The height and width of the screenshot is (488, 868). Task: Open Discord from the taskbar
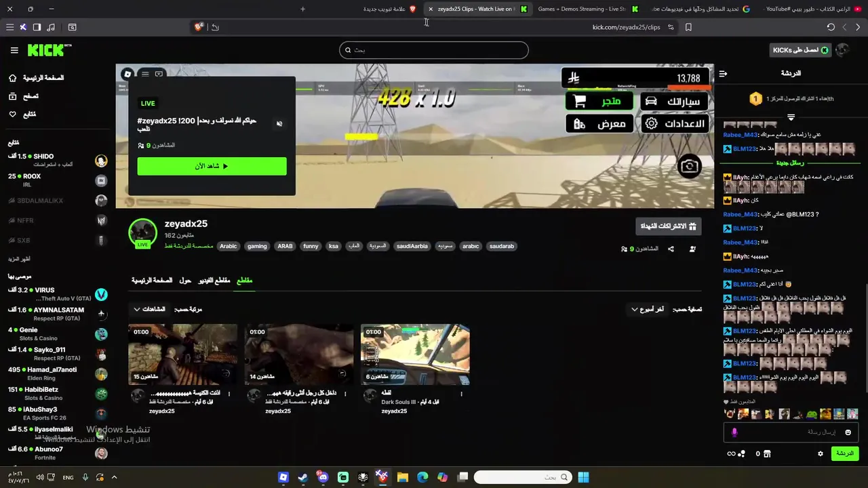click(323, 477)
